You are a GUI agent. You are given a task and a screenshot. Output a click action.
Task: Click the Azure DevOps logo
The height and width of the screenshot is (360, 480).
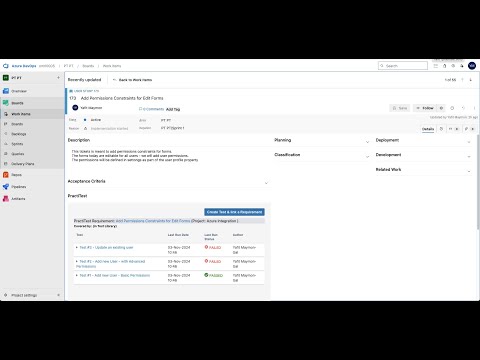(5, 66)
